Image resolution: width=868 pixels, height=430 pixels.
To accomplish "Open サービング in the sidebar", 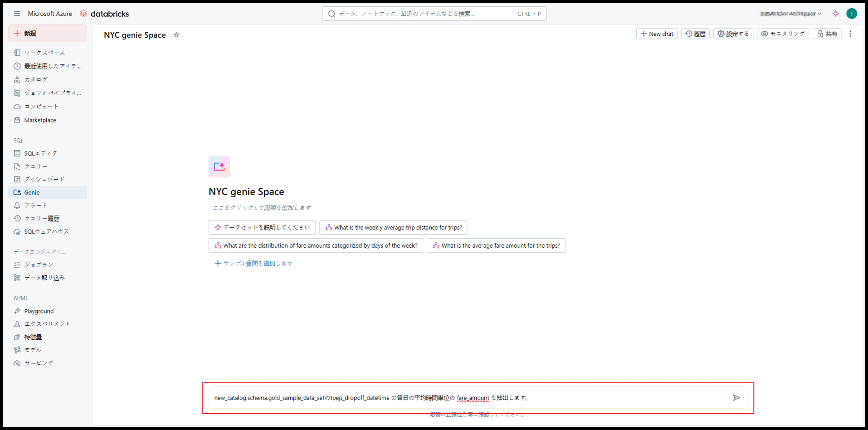I will (x=48, y=363).
